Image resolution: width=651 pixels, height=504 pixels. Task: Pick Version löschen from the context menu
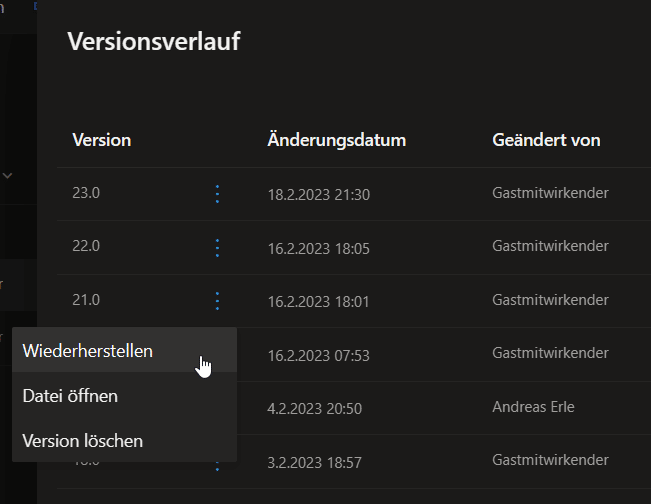coord(82,440)
